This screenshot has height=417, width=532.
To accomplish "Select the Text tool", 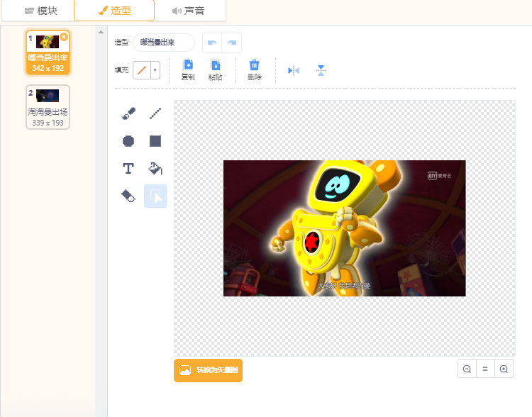I will 128,169.
